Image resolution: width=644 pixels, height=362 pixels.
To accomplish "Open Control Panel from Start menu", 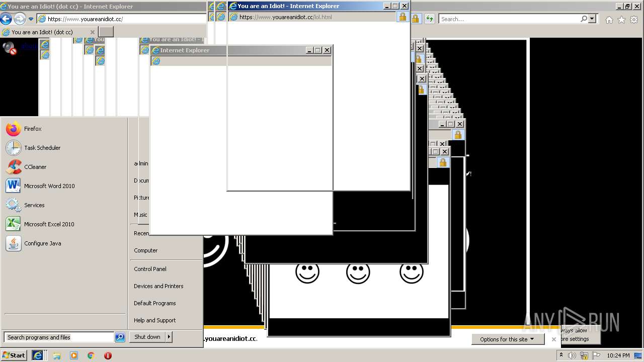I will 150,269.
